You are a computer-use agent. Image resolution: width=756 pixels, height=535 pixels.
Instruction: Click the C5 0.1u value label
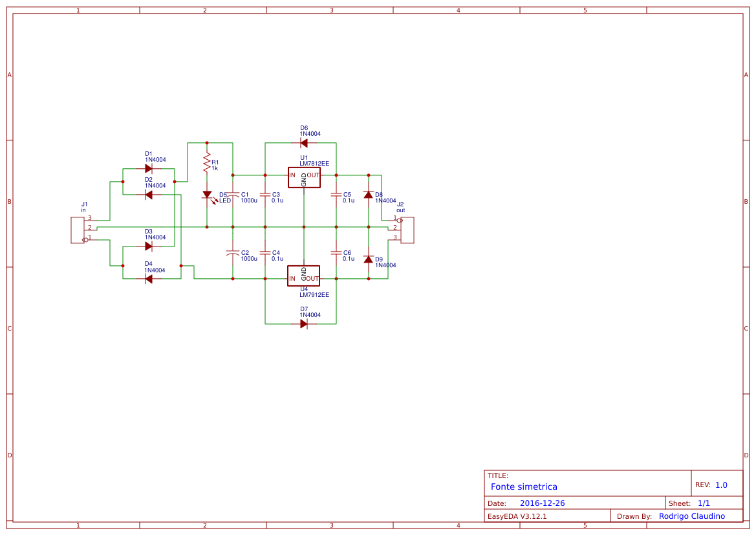coord(349,201)
